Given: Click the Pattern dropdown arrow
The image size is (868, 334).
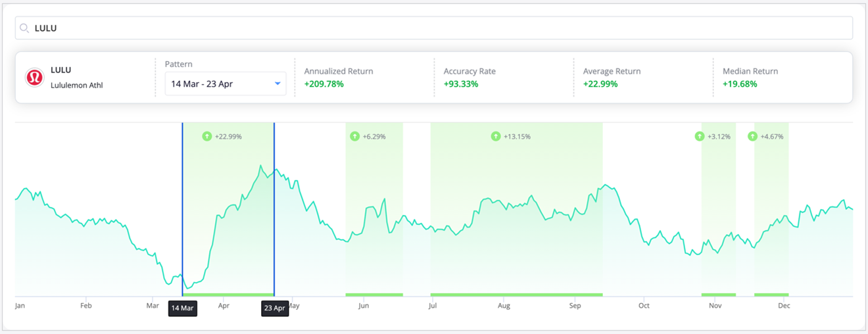Looking at the screenshot, I should pyautogui.click(x=277, y=83).
